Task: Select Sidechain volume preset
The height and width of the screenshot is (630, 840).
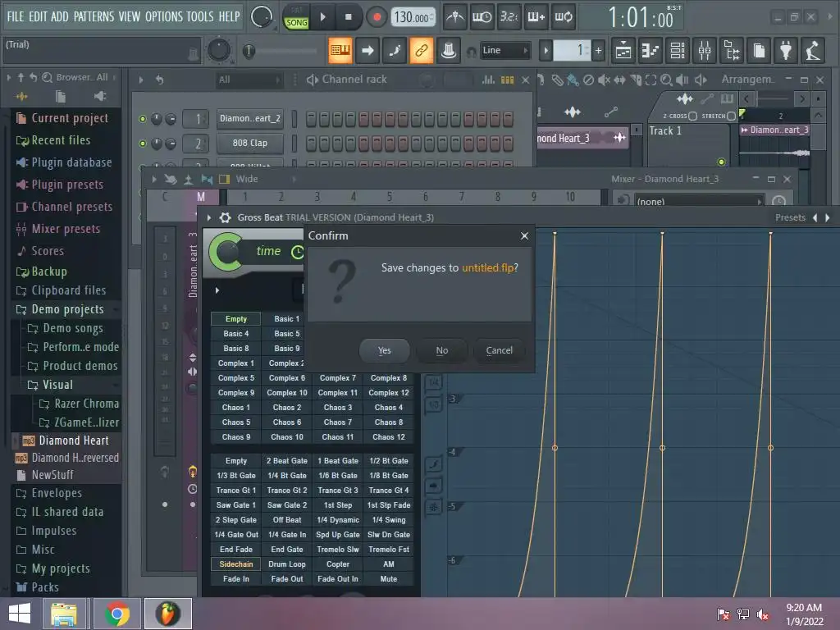Action: 235,564
